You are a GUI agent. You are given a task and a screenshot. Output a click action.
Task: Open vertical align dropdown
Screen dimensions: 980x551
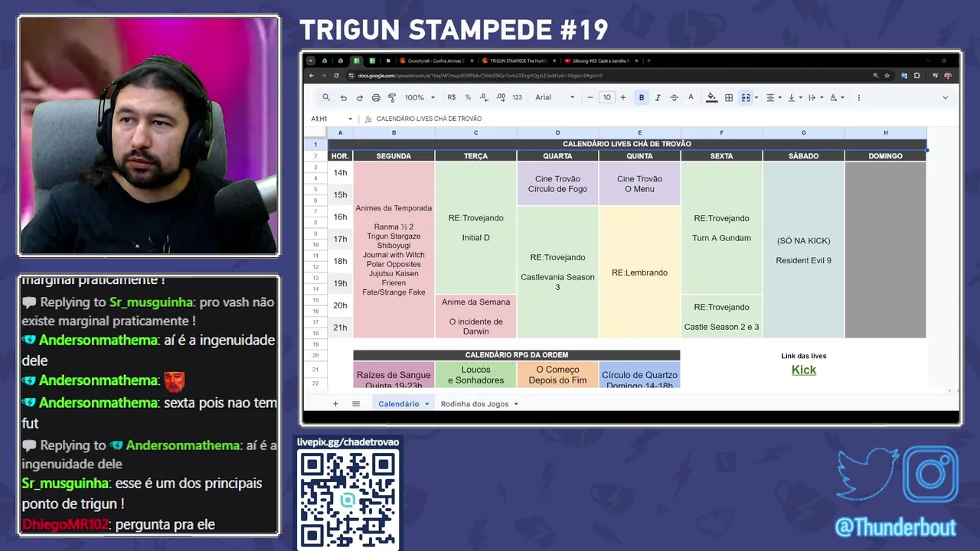tap(795, 97)
